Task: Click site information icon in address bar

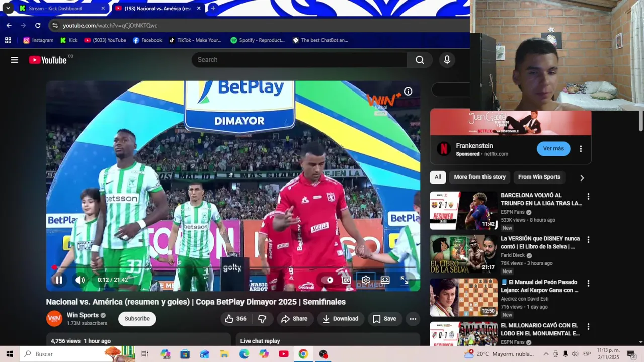Action: pyautogui.click(x=55, y=25)
